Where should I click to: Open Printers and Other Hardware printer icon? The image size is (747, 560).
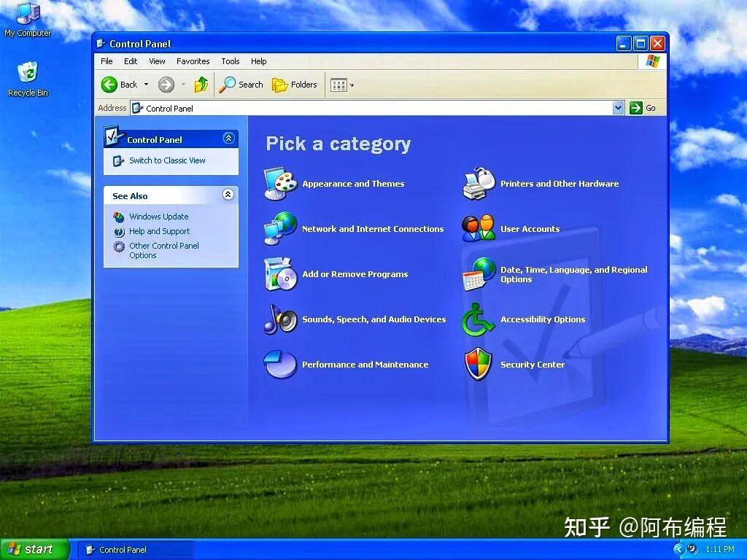(x=479, y=184)
